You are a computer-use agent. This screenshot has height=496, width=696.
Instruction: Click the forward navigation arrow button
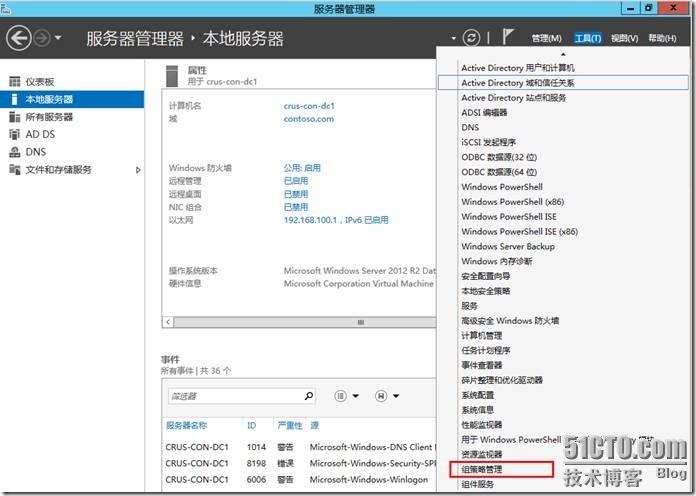coord(43,38)
